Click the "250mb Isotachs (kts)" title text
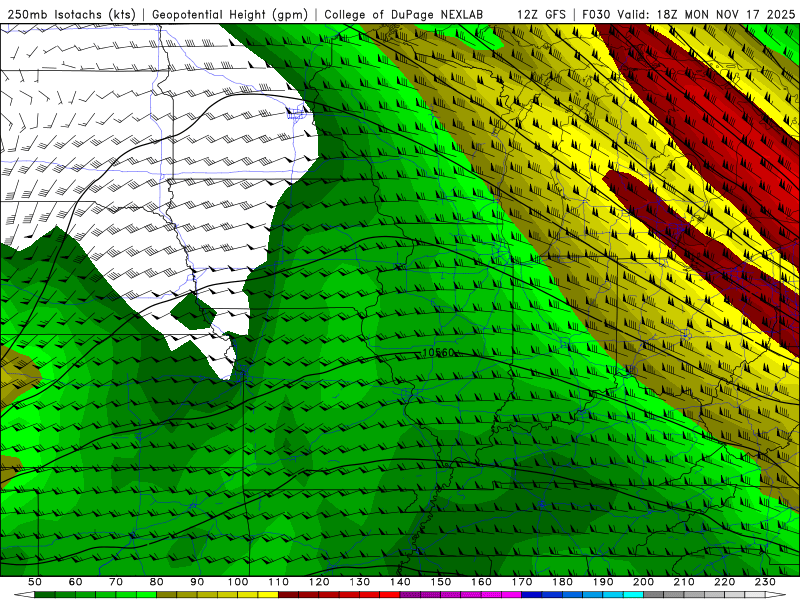Viewport: 800px width, 600px height. (x=71, y=14)
